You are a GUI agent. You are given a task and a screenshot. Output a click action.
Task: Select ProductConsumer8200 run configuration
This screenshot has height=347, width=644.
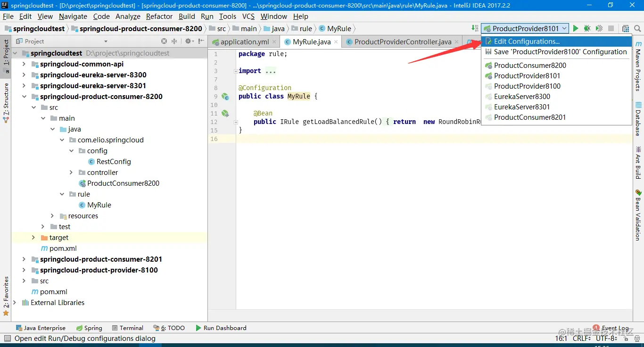coord(556,66)
